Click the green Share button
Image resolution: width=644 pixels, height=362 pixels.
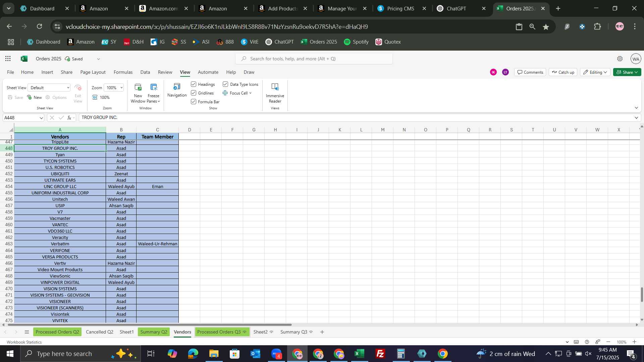pyautogui.click(x=627, y=72)
